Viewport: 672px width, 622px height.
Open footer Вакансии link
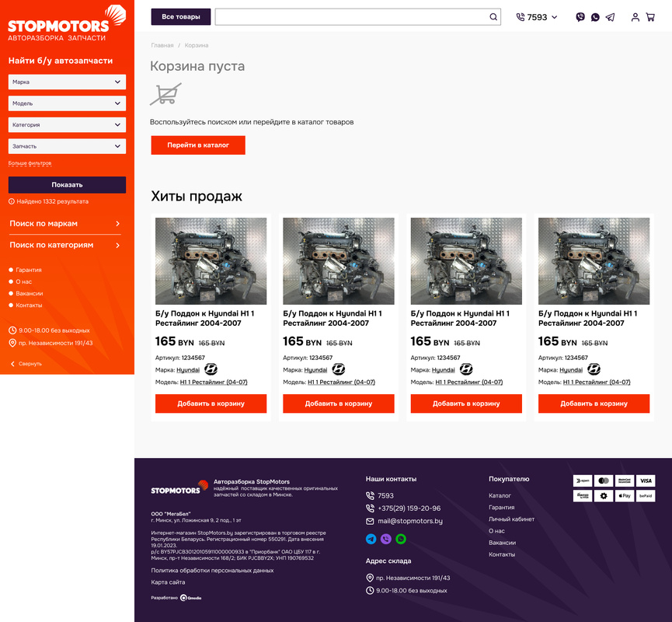[x=503, y=543]
